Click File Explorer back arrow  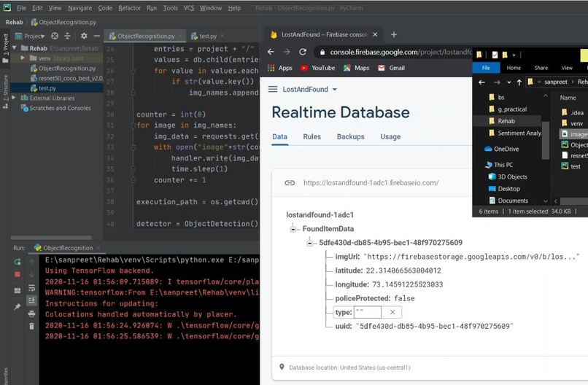click(x=482, y=82)
